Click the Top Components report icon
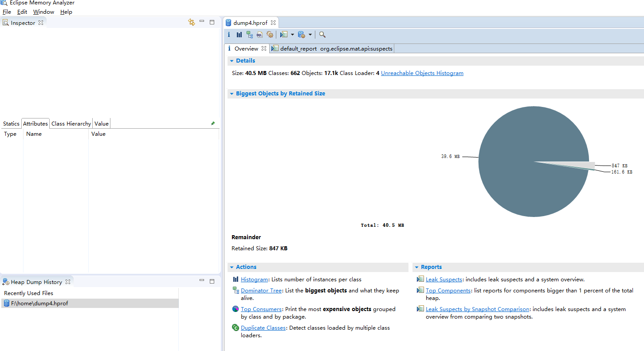Image resolution: width=644 pixels, height=351 pixels. coord(420,290)
